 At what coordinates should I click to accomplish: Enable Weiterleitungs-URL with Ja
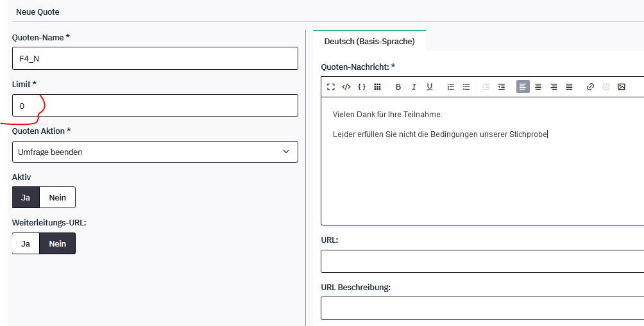(26, 244)
